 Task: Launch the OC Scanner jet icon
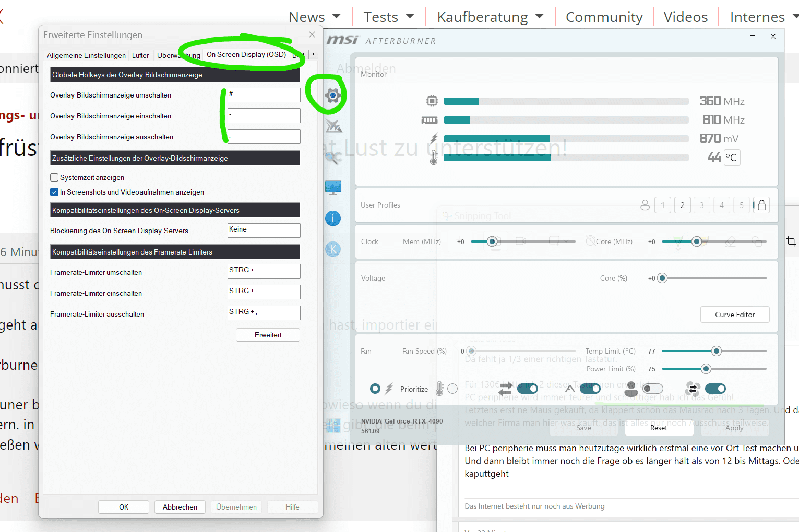coord(333,126)
